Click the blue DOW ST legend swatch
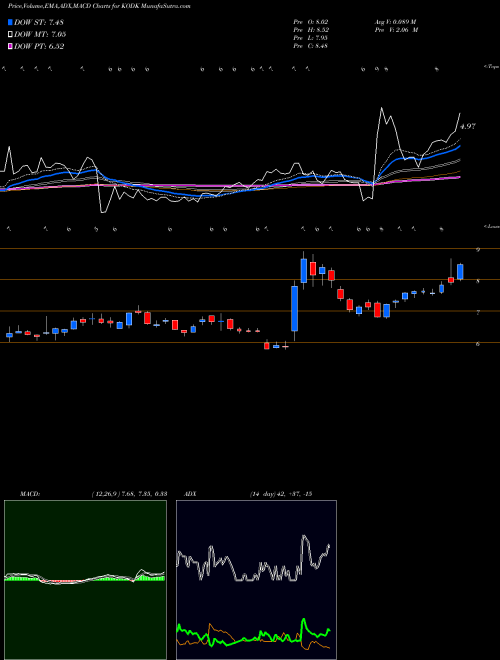500x660 pixels. pos(11,22)
